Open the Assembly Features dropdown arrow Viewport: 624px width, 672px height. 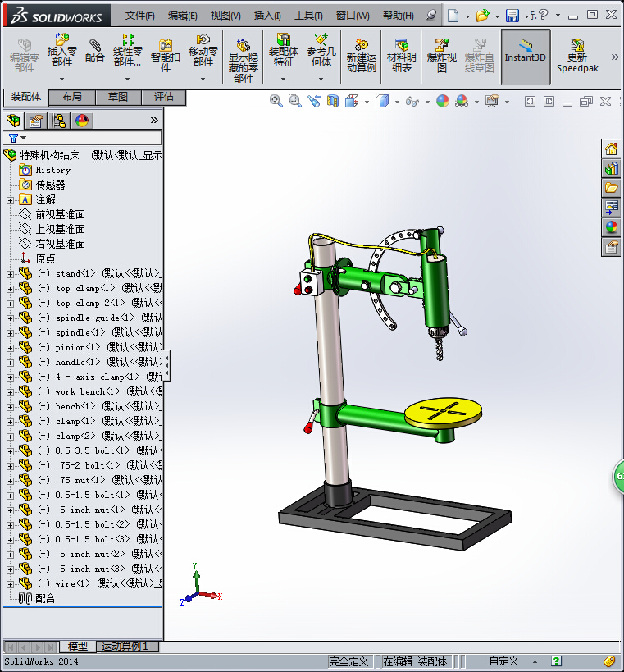[283, 80]
